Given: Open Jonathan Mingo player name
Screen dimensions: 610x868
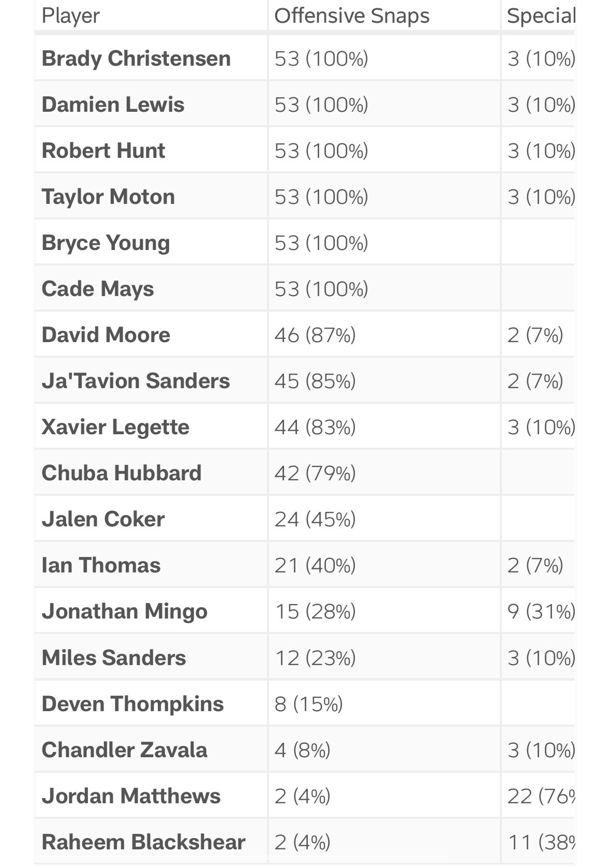Looking at the screenshot, I should tap(125, 611).
